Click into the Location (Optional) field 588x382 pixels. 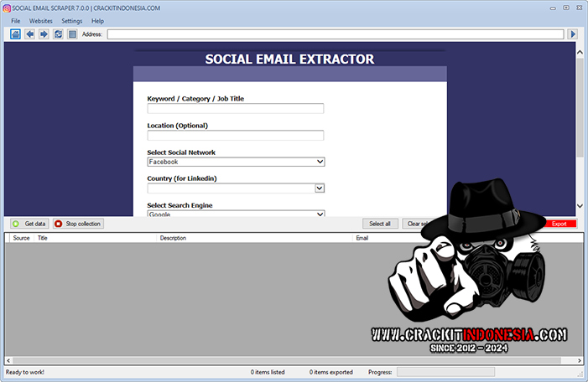235,135
